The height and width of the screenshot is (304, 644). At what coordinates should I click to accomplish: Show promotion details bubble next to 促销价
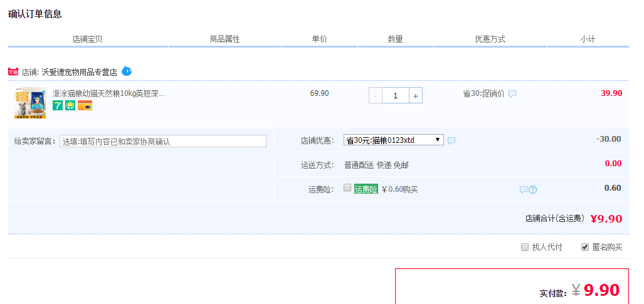(x=512, y=94)
